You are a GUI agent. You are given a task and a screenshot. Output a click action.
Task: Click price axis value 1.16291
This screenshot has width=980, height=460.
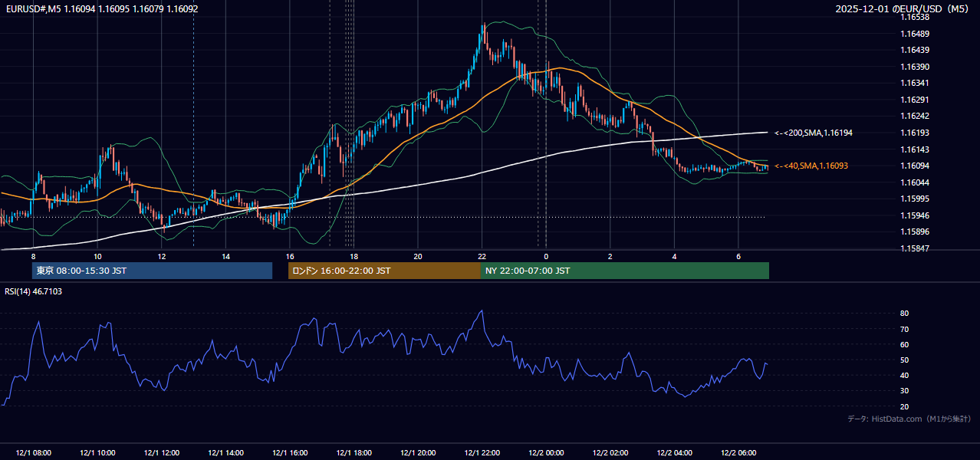pyautogui.click(x=915, y=100)
